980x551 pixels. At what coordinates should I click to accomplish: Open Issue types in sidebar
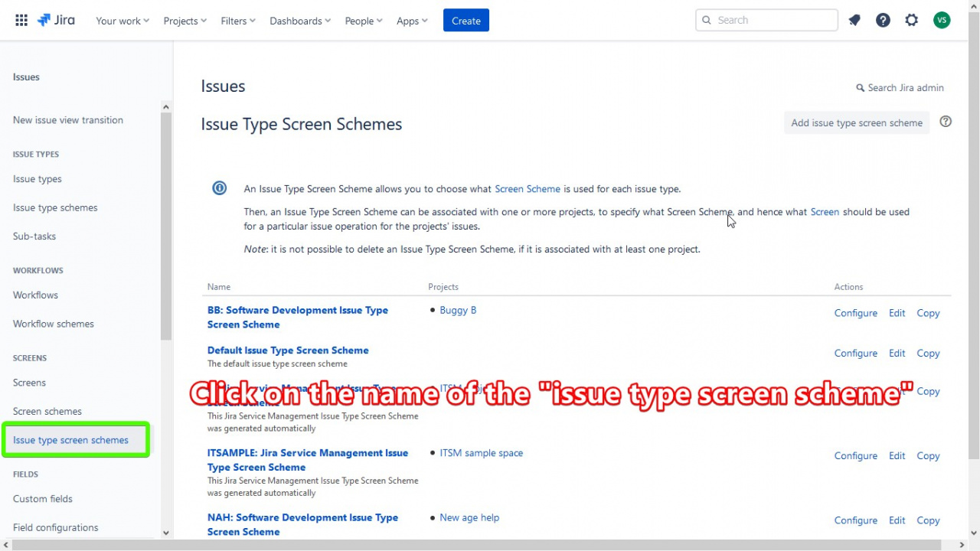(x=38, y=179)
